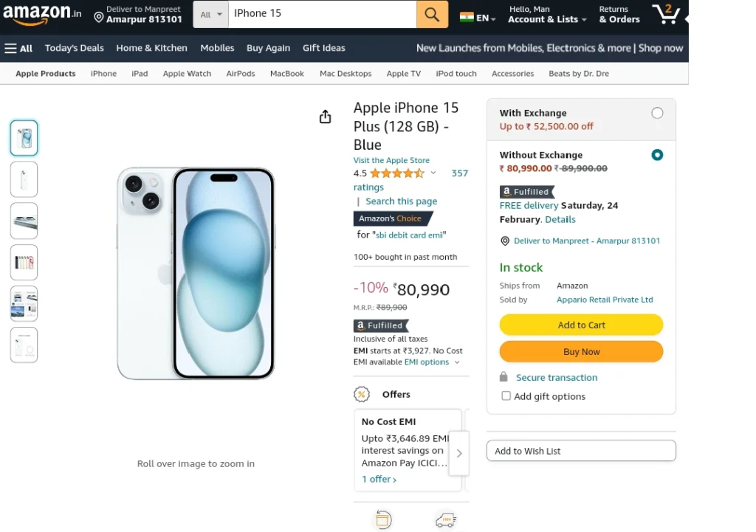
Task: Click the Buy Now button
Action: point(581,352)
